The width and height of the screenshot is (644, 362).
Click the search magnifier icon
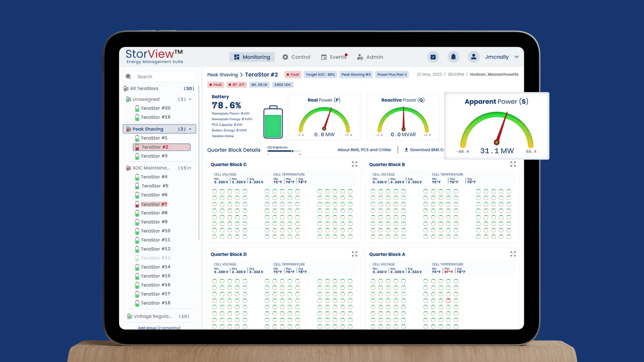[x=128, y=77]
